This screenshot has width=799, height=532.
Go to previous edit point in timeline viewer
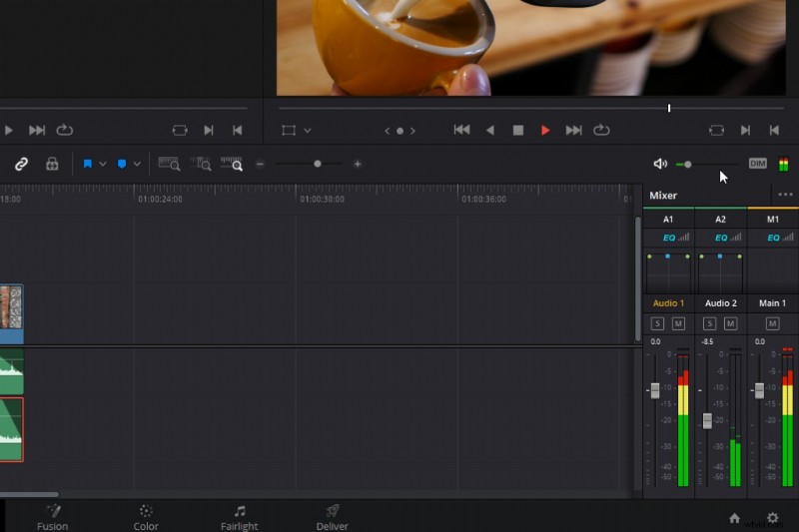[774, 131]
